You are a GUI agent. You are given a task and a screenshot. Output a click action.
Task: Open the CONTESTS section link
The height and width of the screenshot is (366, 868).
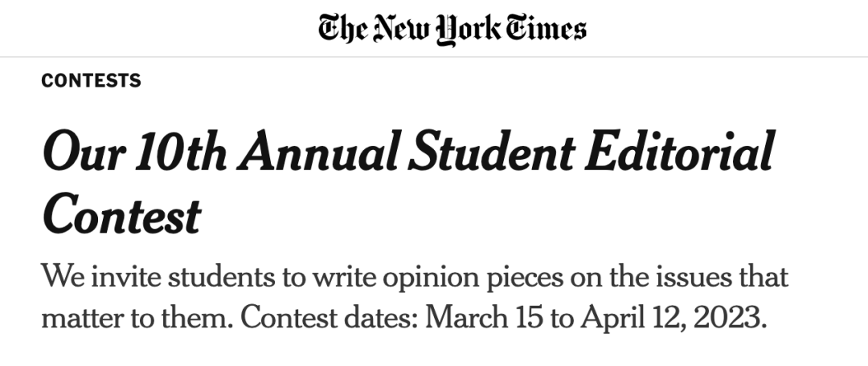91,80
